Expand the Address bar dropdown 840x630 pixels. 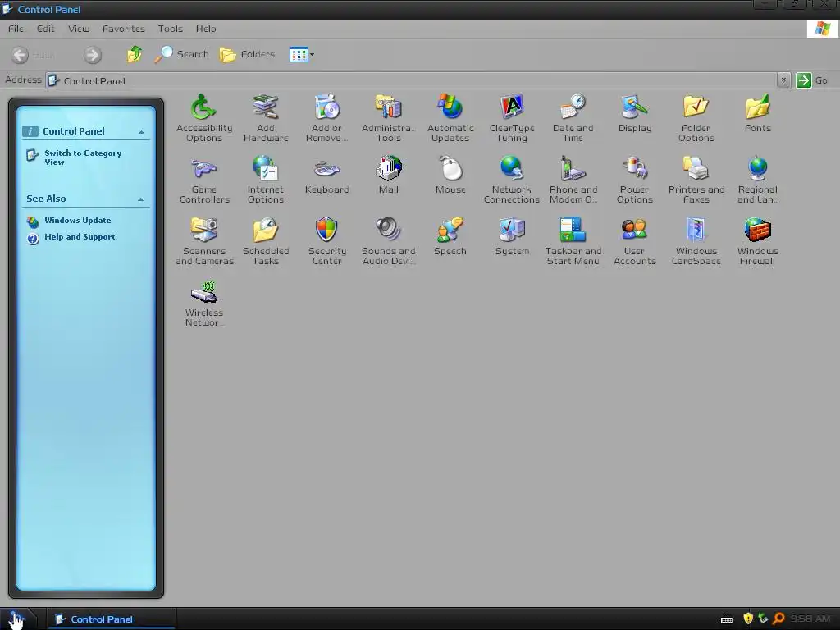click(783, 80)
